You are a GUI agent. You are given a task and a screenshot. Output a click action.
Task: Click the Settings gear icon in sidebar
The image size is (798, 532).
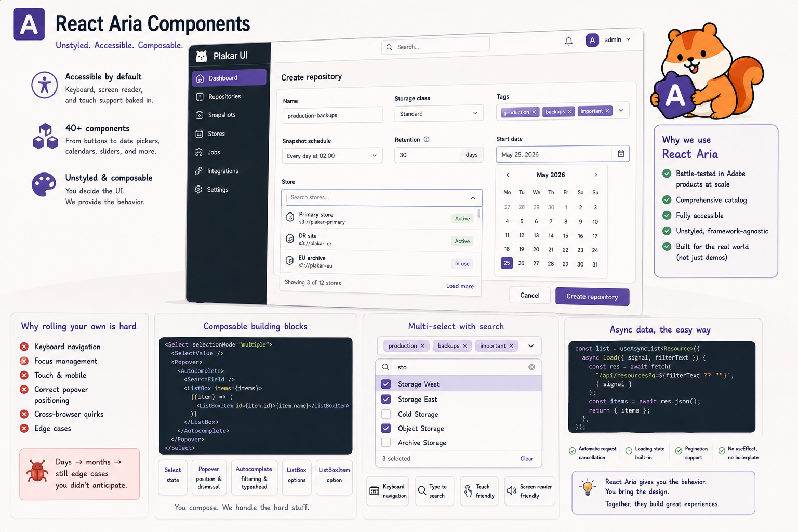pos(198,190)
